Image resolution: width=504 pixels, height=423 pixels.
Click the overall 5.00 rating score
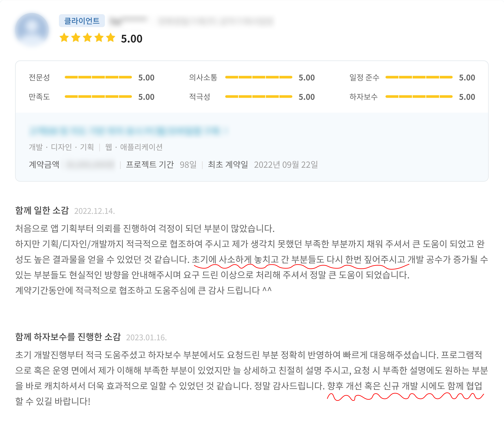coord(132,39)
